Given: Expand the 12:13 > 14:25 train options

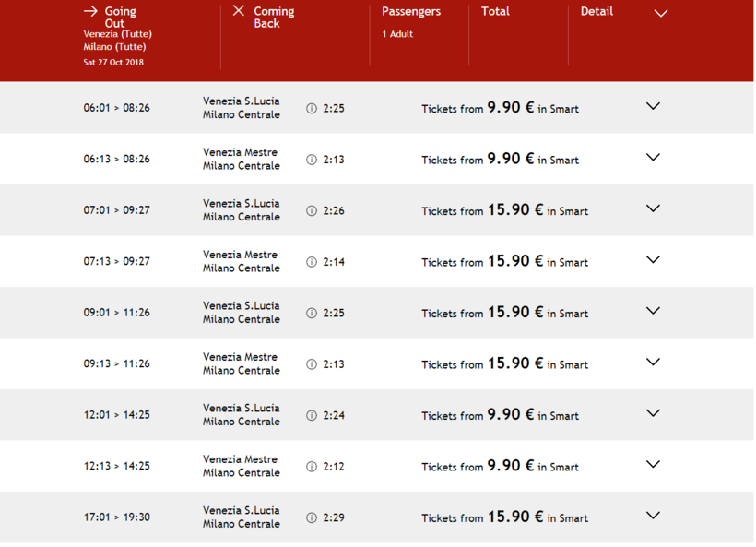Looking at the screenshot, I should 653,465.
